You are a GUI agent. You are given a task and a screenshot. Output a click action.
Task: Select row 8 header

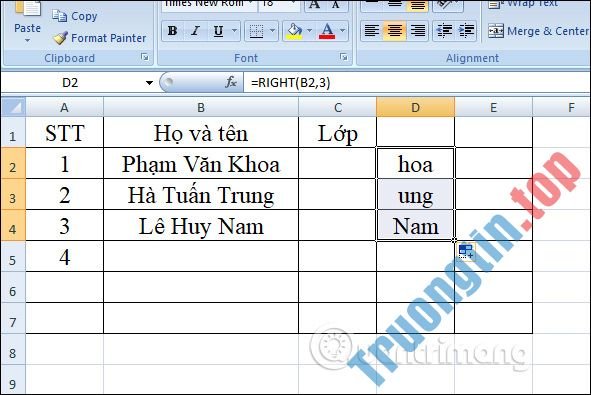click(13, 349)
